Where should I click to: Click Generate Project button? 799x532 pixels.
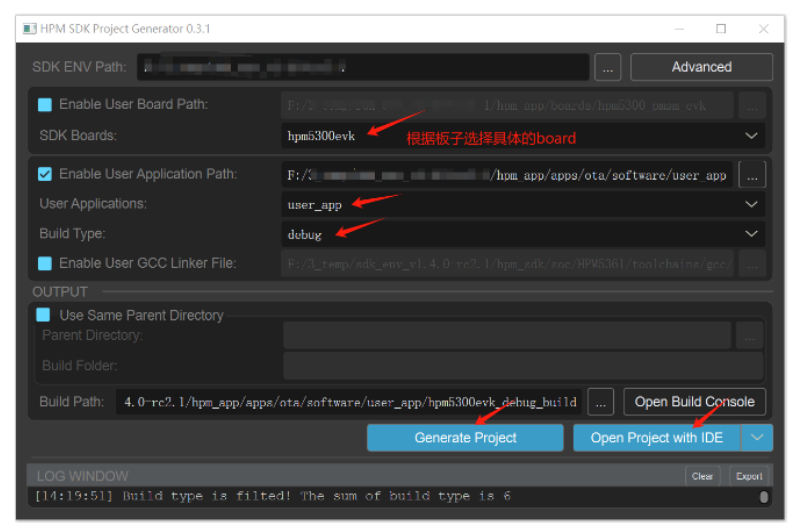(465, 438)
